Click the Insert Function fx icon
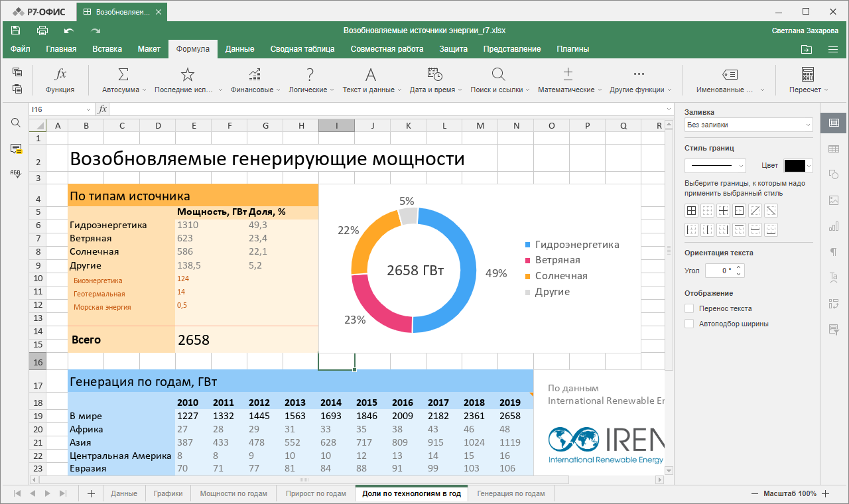This screenshot has width=849, height=504. 60,74
